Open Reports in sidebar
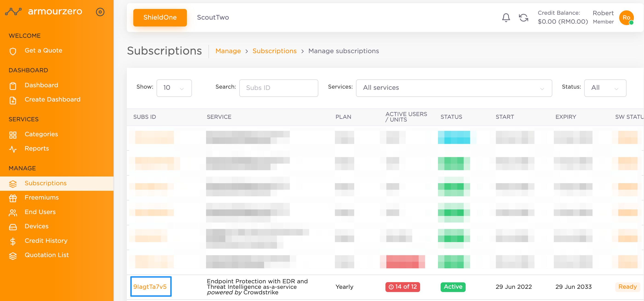The image size is (644, 301). tap(37, 148)
